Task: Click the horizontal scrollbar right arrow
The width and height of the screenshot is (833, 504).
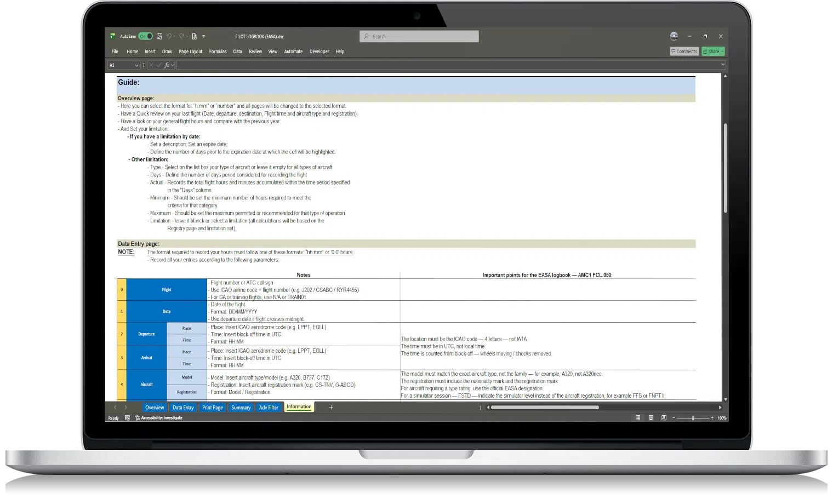Action: click(720, 408)
